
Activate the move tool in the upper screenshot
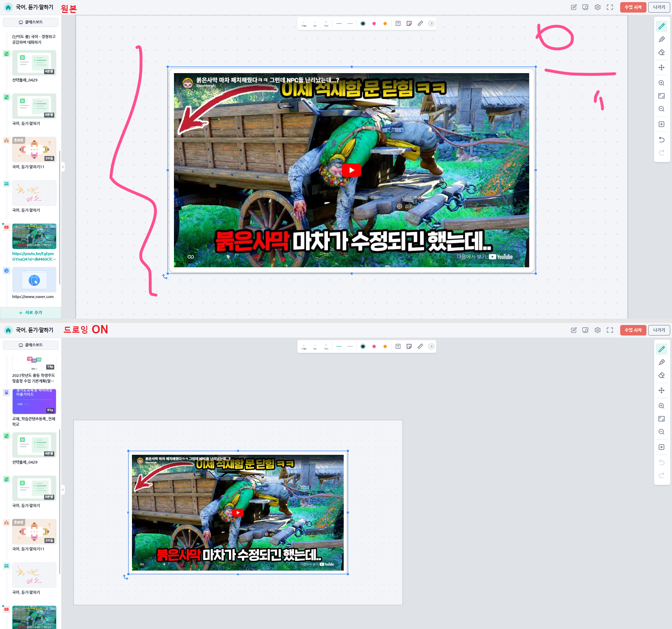tap(661, 68)
